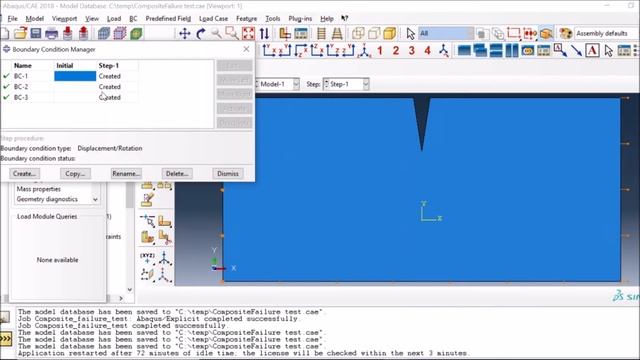This screenshot has width=640, height=360.
Task: Apply custom view 1
Action: coord(380,51)
